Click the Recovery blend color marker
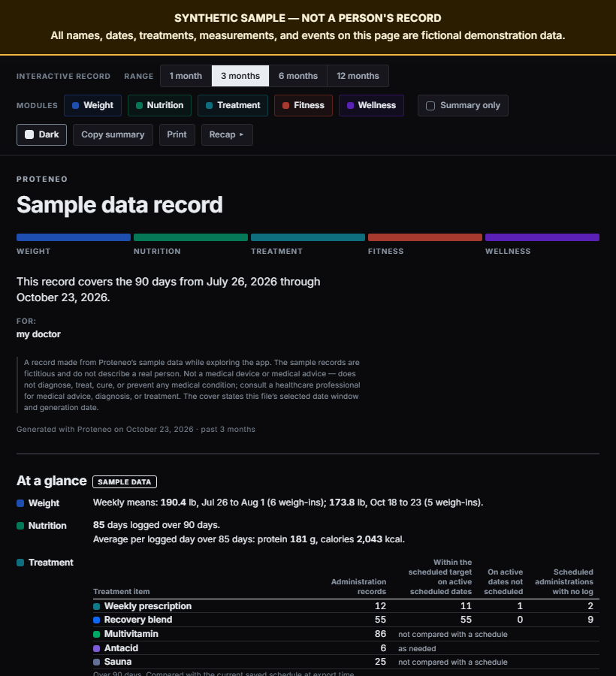The image size is (616, 676). [97, 620]
